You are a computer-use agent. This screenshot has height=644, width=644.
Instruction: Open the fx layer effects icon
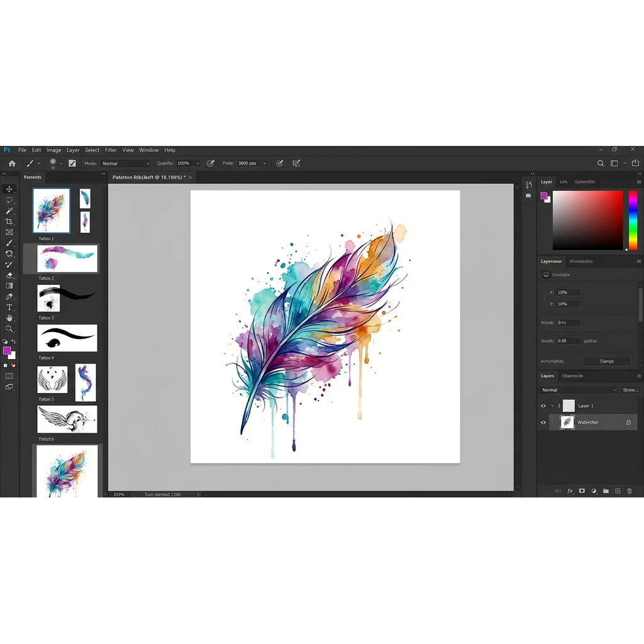[570, 491]
